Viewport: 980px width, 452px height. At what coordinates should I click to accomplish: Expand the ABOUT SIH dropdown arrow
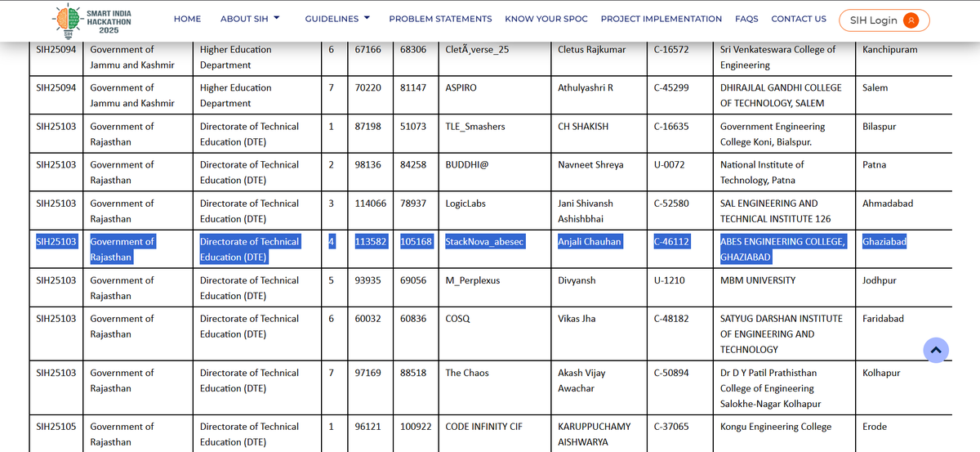point(277,18)
